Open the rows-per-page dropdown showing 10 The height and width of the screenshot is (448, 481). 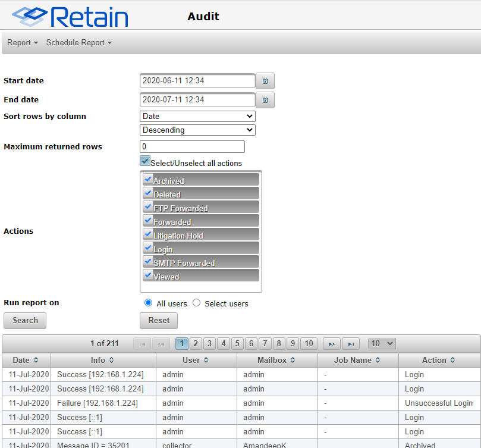382,343
